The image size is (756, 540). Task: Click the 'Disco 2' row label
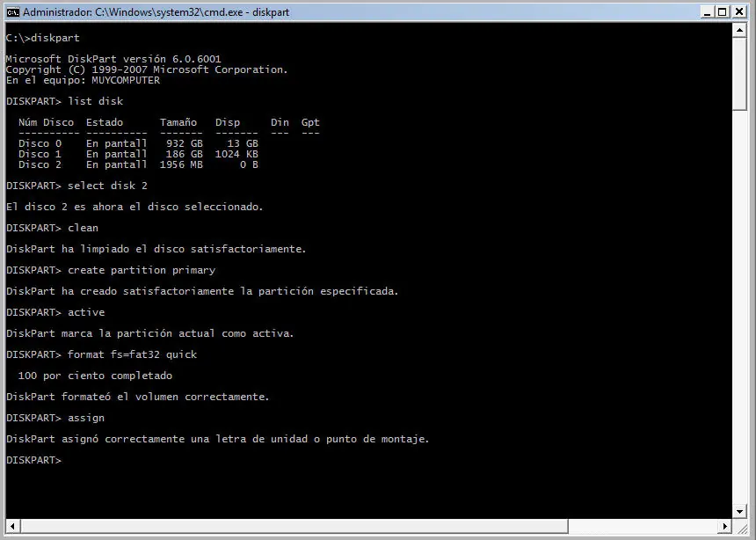(40, 165)
